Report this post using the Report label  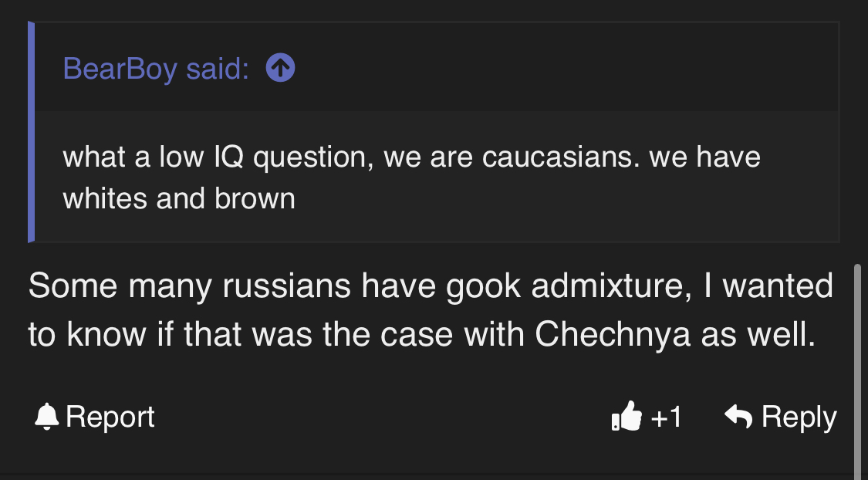click(x=110, y=416)
